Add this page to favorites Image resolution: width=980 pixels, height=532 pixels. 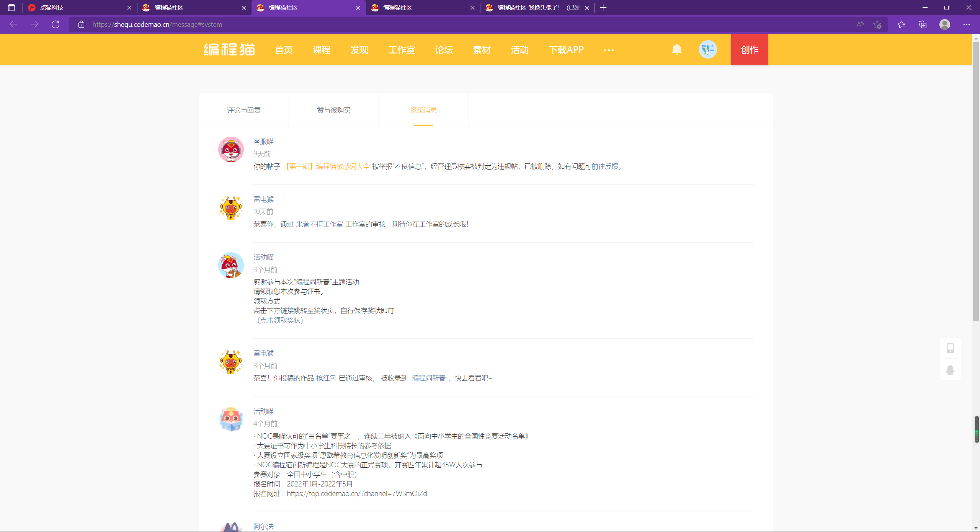(877, 24)
